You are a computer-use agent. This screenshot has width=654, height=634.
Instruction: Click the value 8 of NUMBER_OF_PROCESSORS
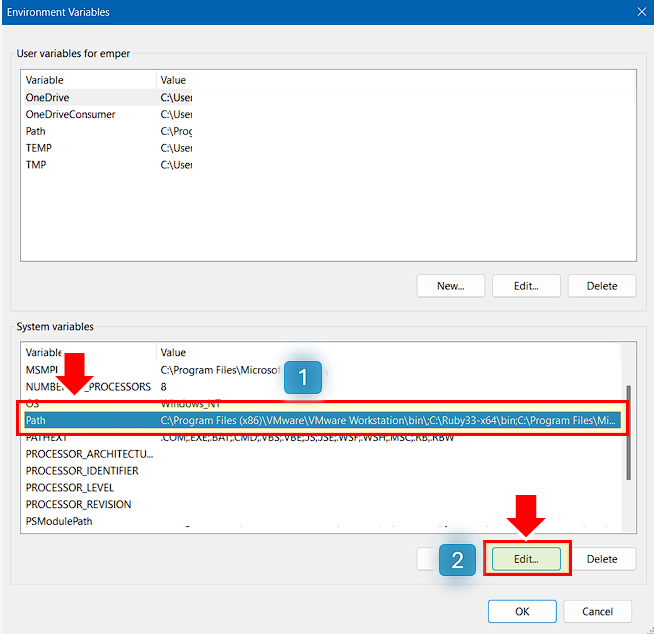[164, 387]
